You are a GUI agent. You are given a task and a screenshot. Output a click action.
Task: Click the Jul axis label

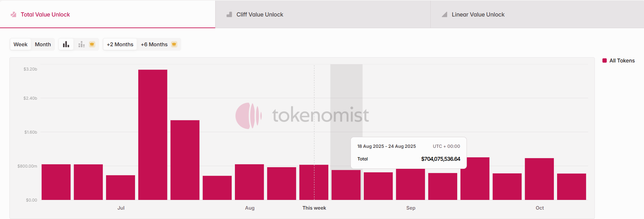[121, 208]
